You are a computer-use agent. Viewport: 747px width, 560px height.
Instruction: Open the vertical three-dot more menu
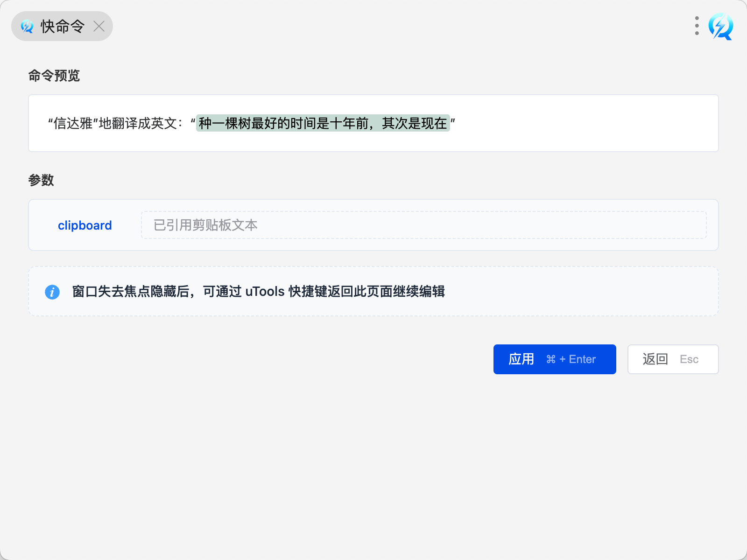point(697,26)
